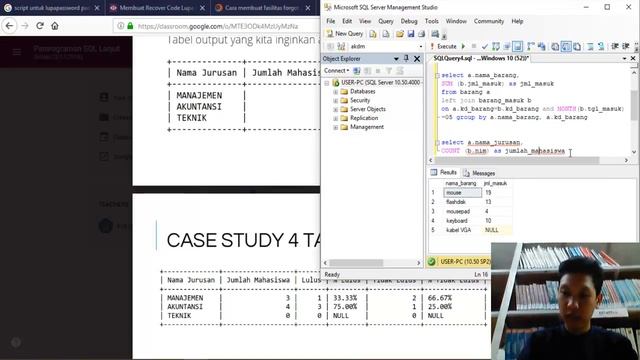
Task: Display Estimated Execution Plan icon
Action: (496, 47)
